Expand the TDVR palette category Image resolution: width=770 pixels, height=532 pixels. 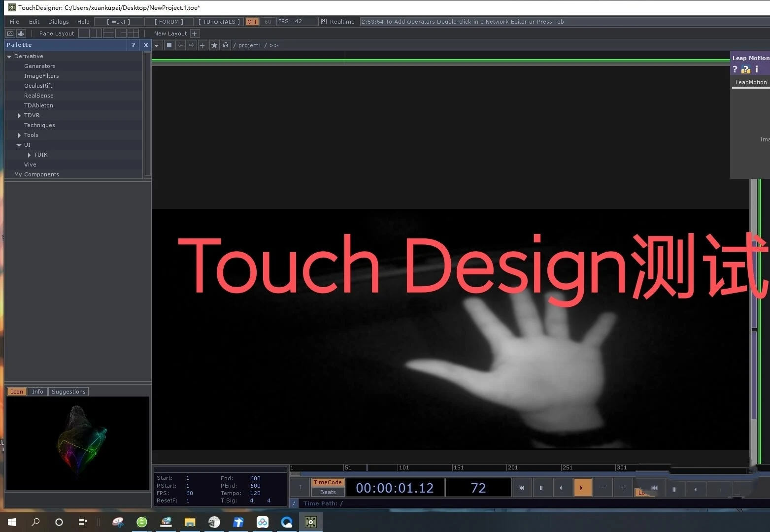click(x=19, y=115)
